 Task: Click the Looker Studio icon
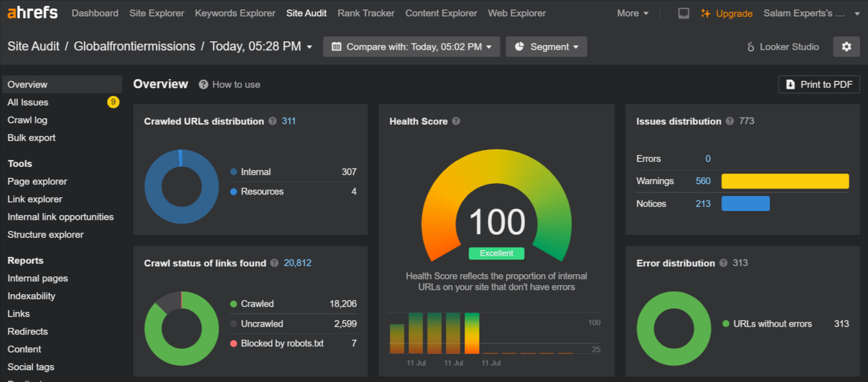[751, 47]
